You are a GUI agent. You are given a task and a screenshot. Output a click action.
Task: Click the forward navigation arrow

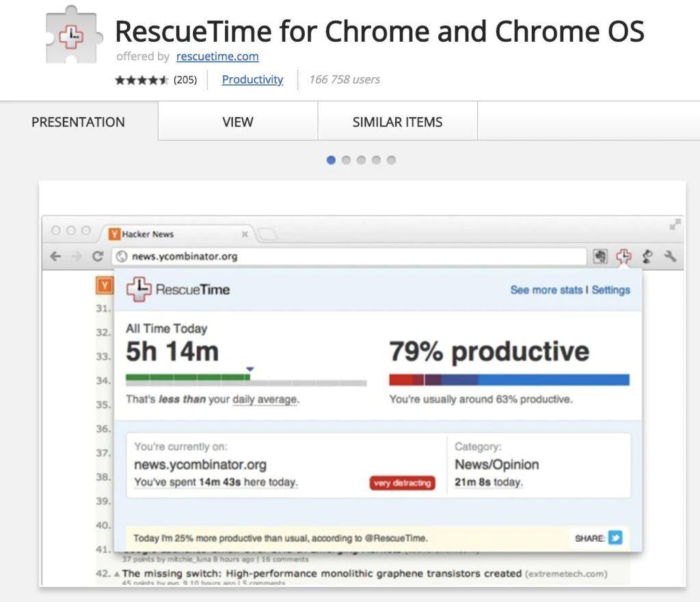tap(75, 256)
